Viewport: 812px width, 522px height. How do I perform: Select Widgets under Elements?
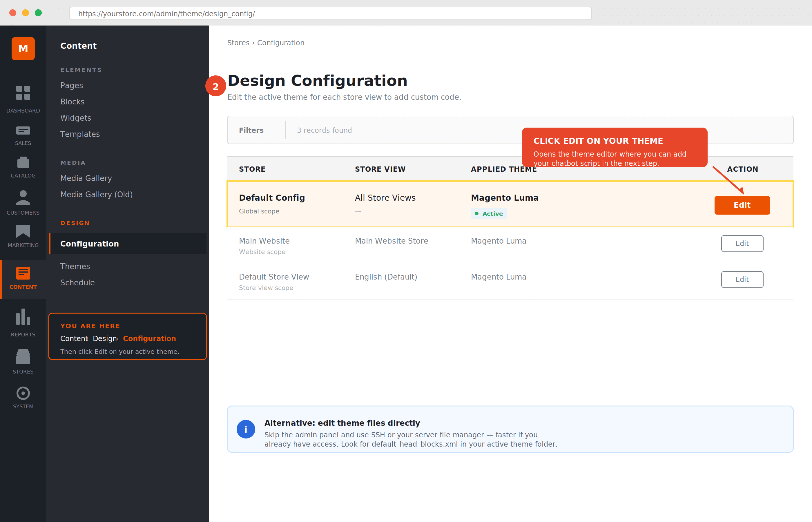(76, 118)
